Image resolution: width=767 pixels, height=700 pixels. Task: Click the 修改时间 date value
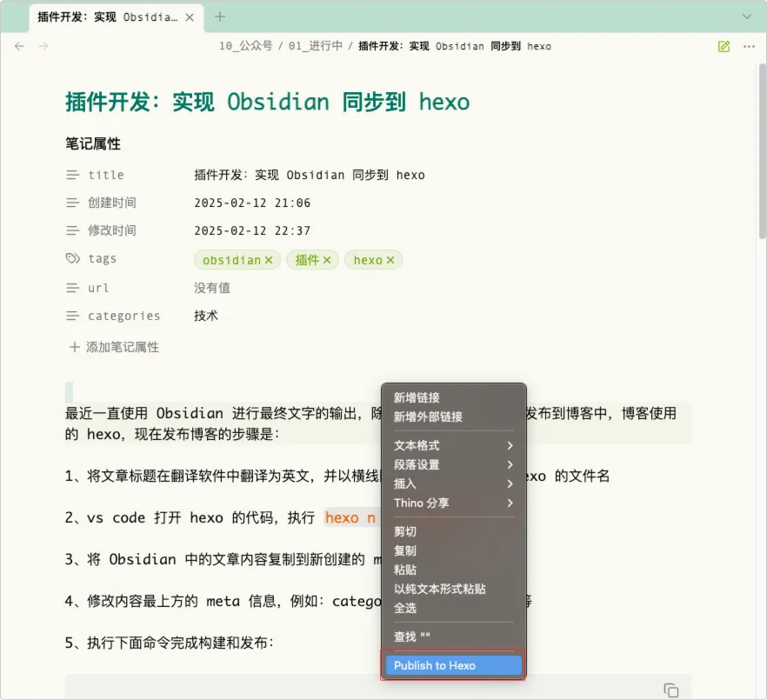point(252,230)
